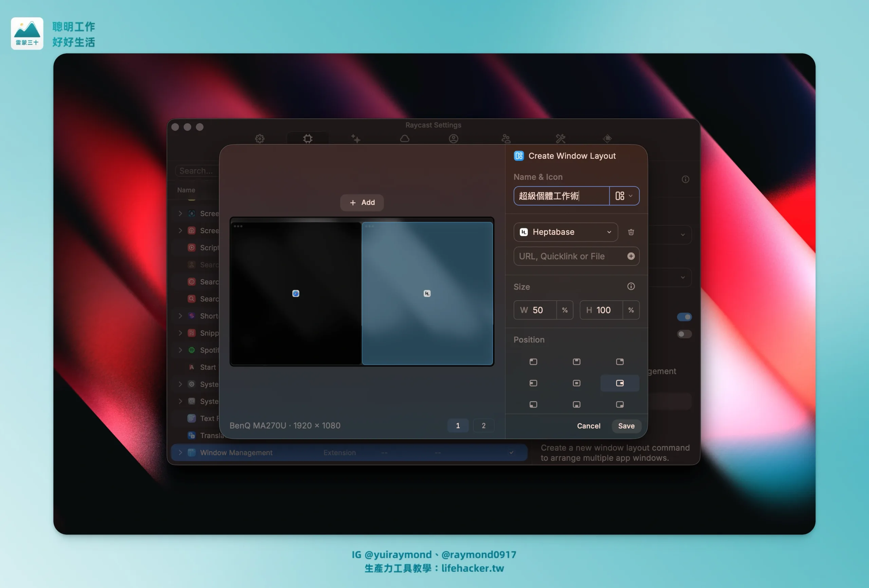Expand the Window Management extension row

tap(180, 452)
